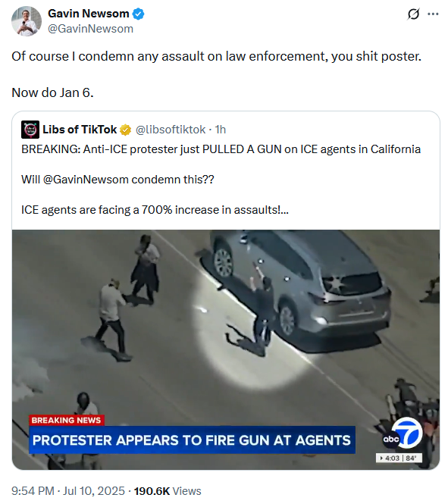448x504 pixels.
Task: Click the Breaking News red banner label
Action: pos(66,421)
